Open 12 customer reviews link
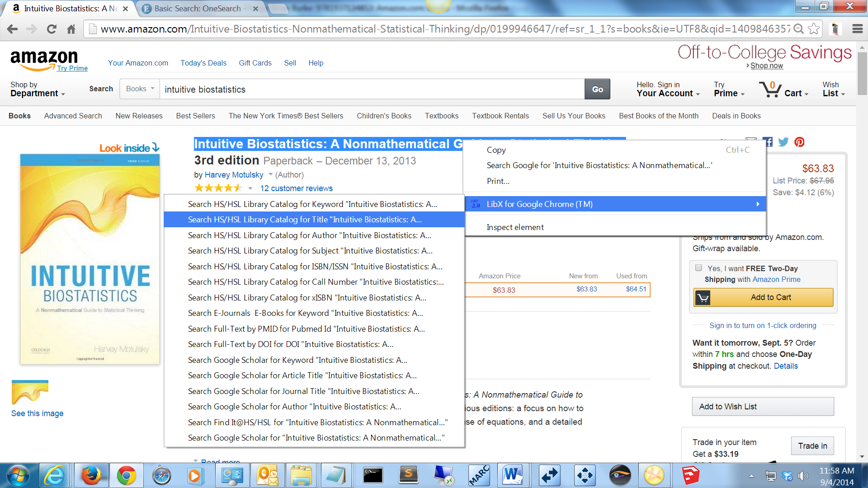The image size is (868, 488). [x=296, y=188]
